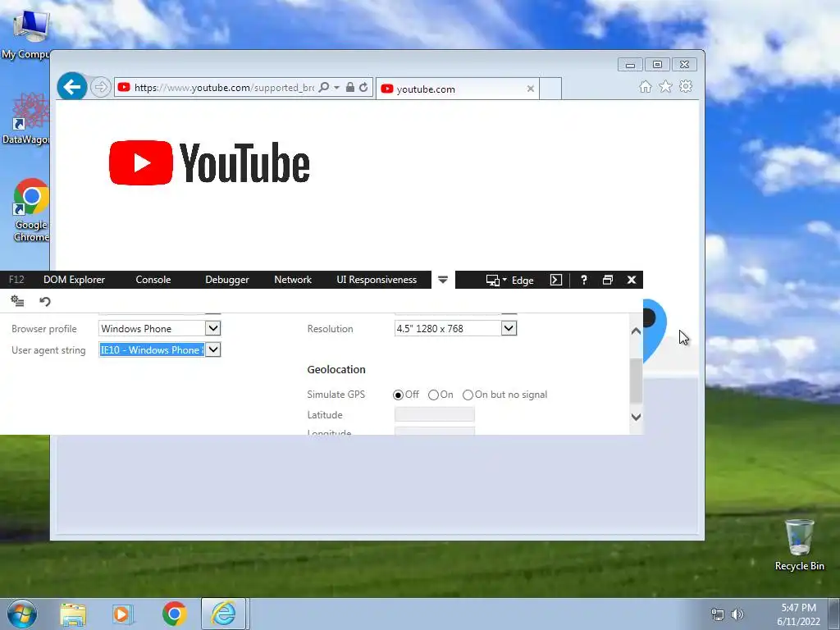Open the Windows Start menu
The height and width of the screenshot is (630, 840).
click(x=21, y=614)
